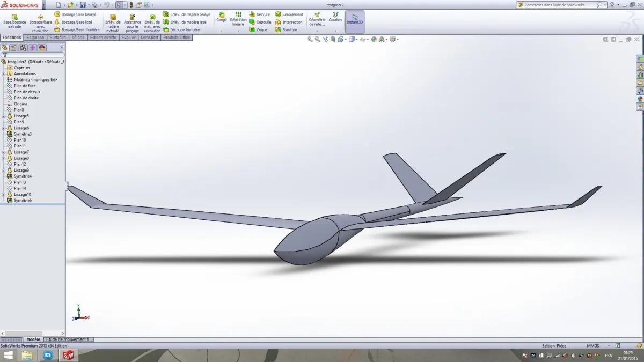644x362 pixels.
Task: Open Courbes dropdown arrow
Action: coord(335,31)
